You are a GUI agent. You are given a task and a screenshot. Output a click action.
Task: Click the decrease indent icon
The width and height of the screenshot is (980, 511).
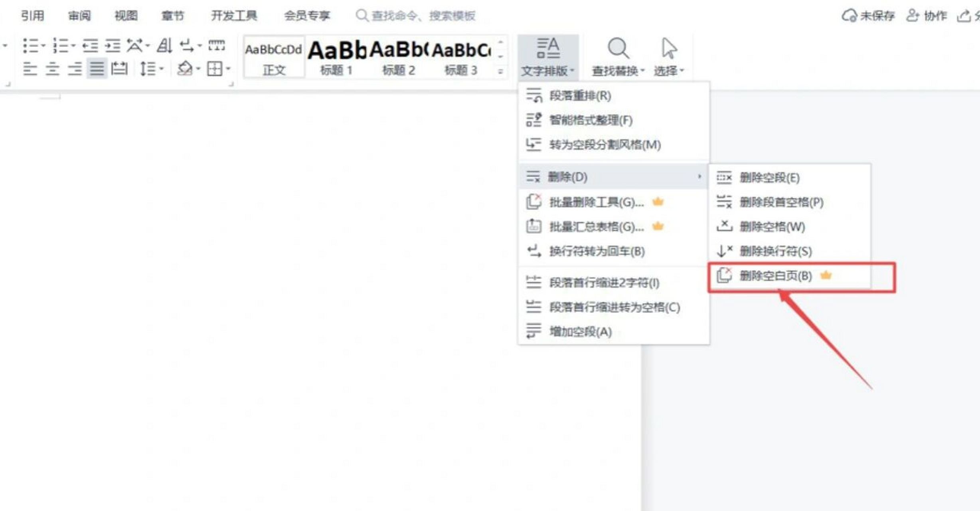(91, 45)
